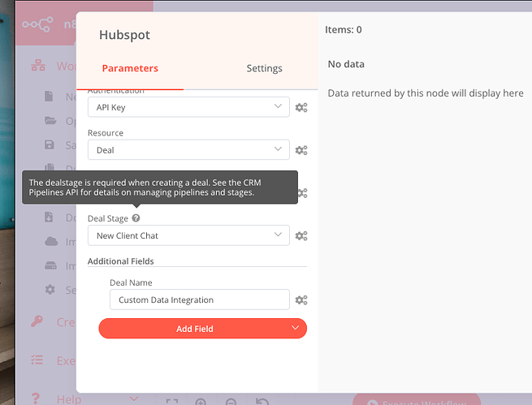Click gear icon next to Deal Name field
This screenshot has height=405, width=532.
[x=301, y=300]
